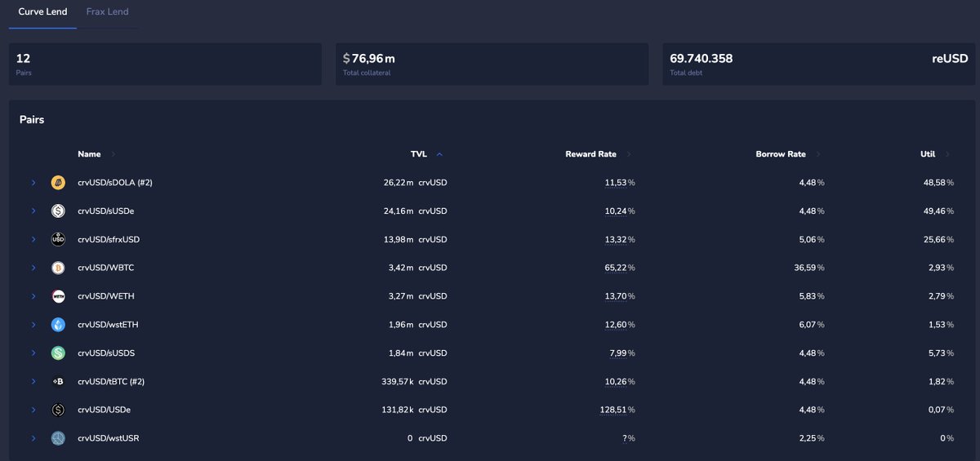Click the pair name crvUSD/wstUSR
The image size is (980, 461).
(108, 438)
